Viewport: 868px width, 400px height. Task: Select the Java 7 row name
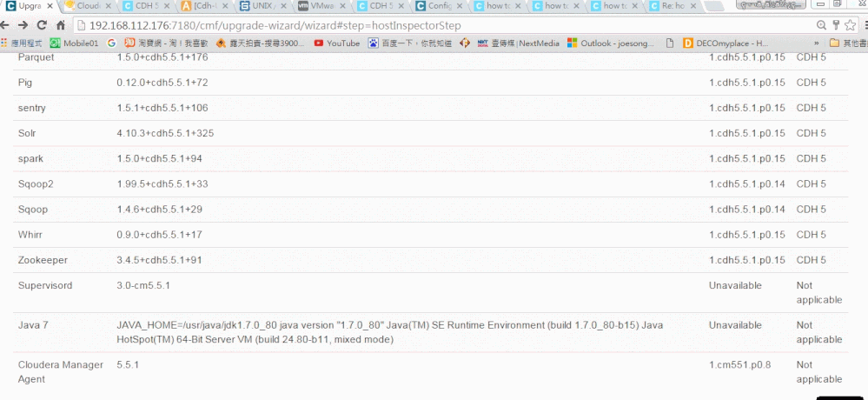coord(33,325)
